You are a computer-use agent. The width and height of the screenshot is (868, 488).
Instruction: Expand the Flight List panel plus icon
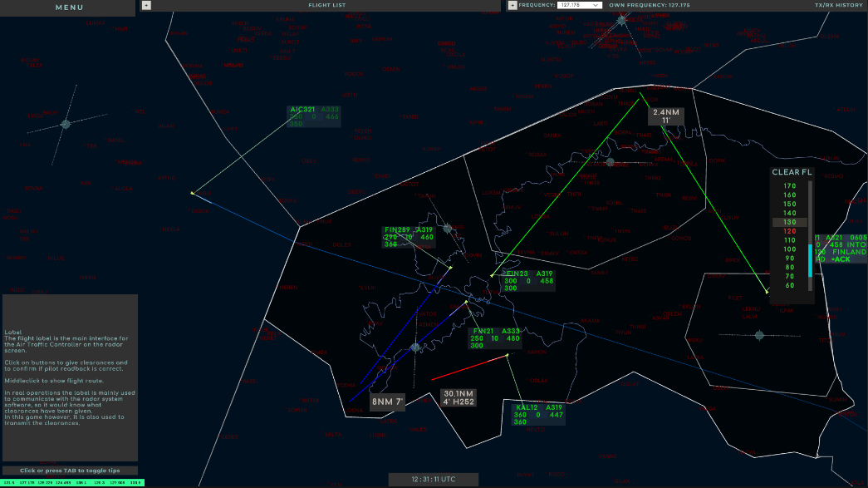coord(146,5)
